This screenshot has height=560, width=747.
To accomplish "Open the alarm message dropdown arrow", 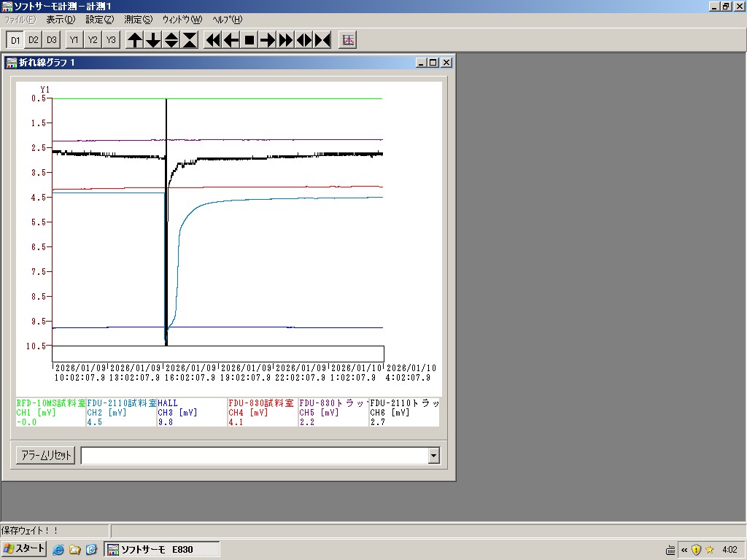I will [x=434, y=456].
